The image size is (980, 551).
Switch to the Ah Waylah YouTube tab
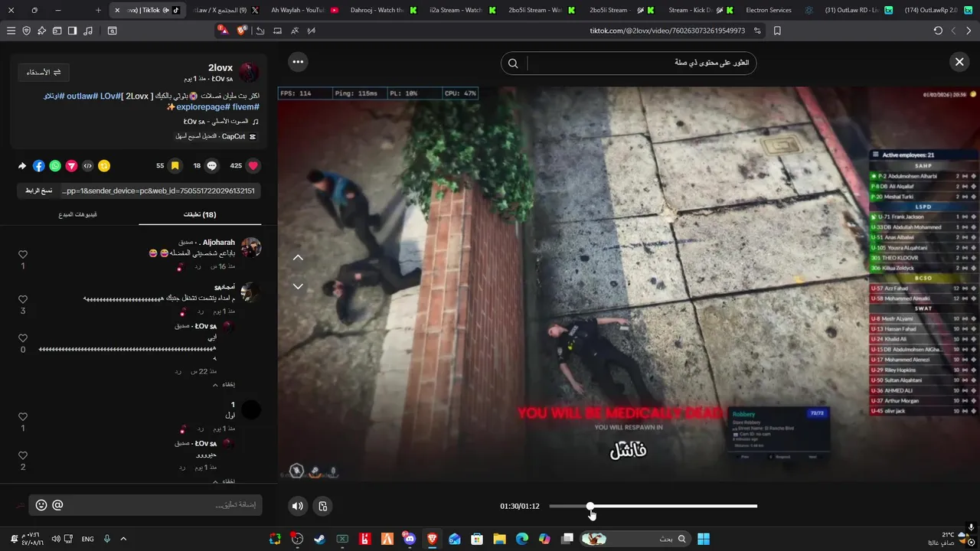304,10
